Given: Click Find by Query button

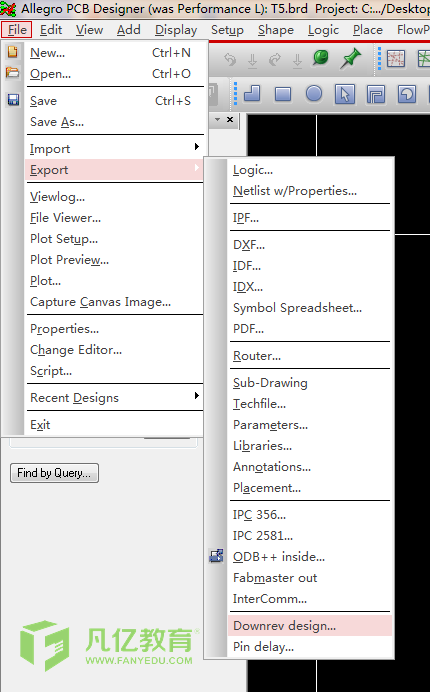Looking at the screenshot, I should click(x=54, y=473).
